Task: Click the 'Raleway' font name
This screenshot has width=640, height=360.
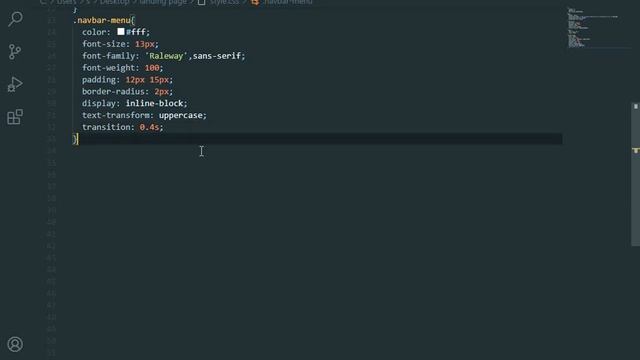Action: 166,56
